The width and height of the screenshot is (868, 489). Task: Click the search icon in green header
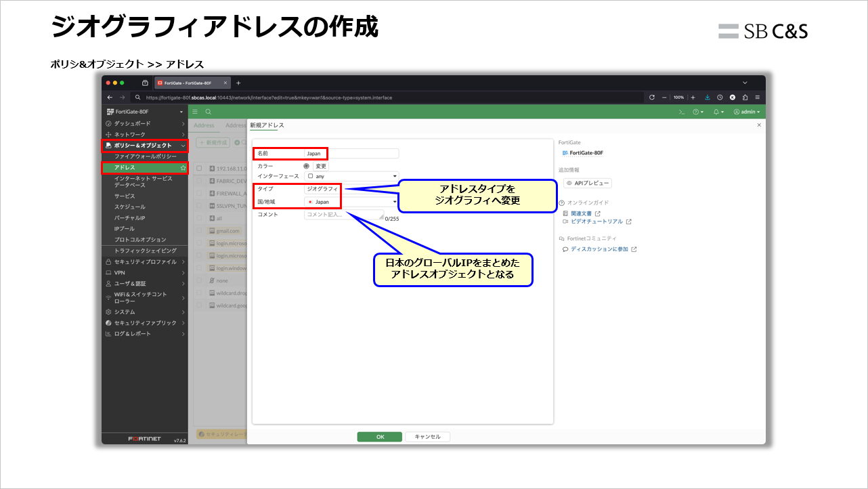click(x=209, y=112)
